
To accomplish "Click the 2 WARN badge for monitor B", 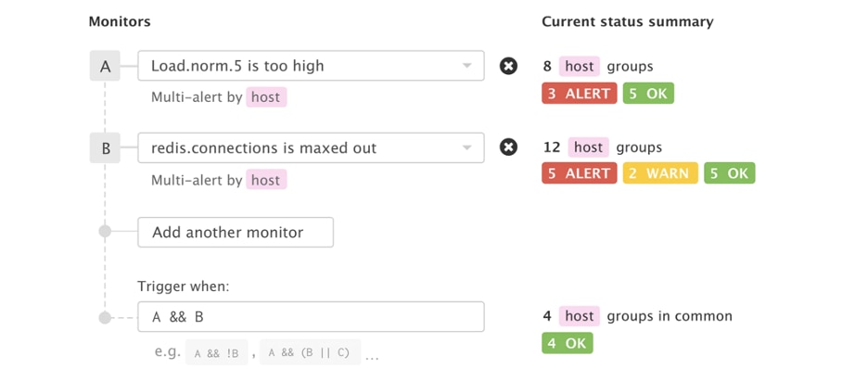I will click(660, 173).
